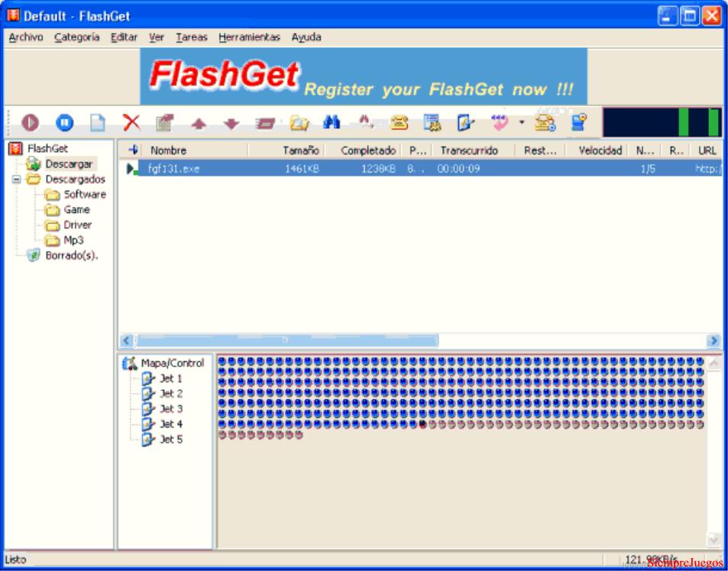
Task: Click the blue Pause download toolbar button
Action: pos(64,123)
